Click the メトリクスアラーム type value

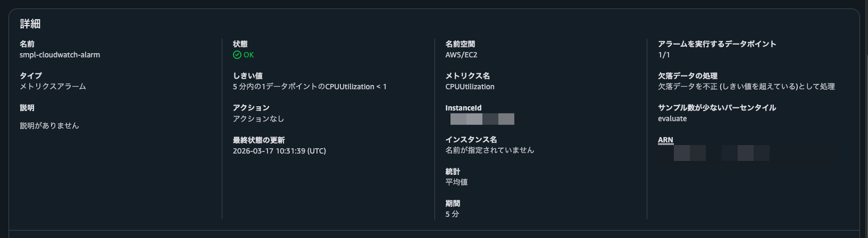(53, 86)
